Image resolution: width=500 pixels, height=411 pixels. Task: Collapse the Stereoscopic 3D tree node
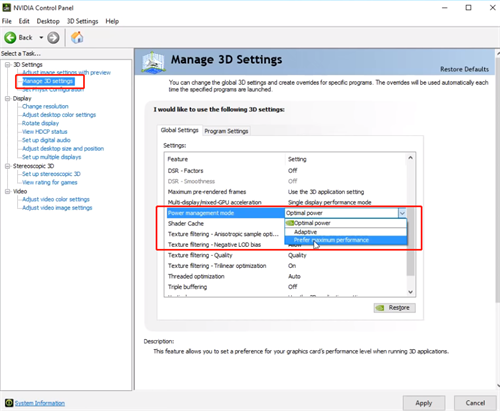(7, 166)
